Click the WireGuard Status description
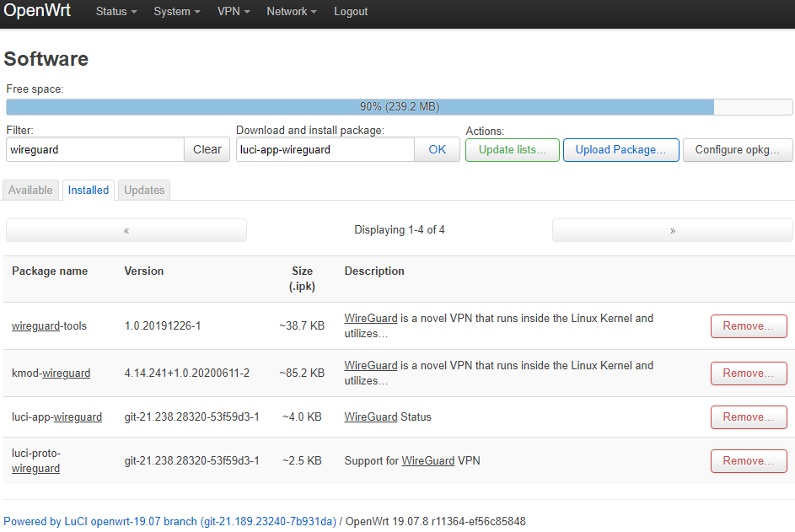The image size is (795, 532). point(388,416)
